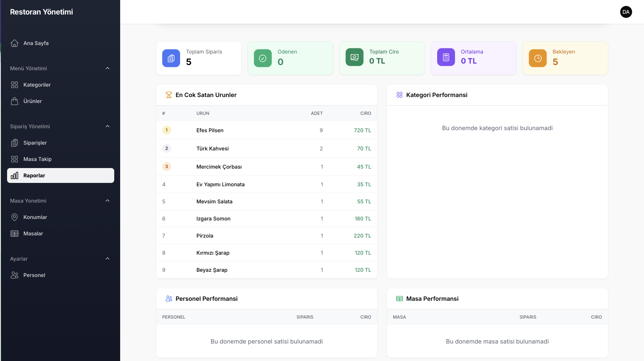The image size is (644, 361).
Task: Click the Konumlar location pin icon
Action: pyautogui.click(x=15, y=217)
